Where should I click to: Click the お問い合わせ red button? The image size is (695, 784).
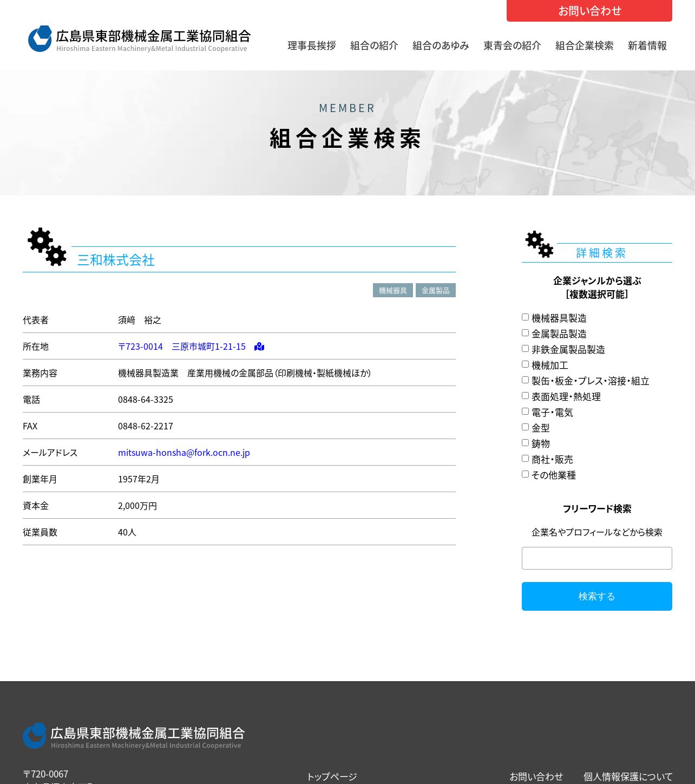(x=589, y=11)
